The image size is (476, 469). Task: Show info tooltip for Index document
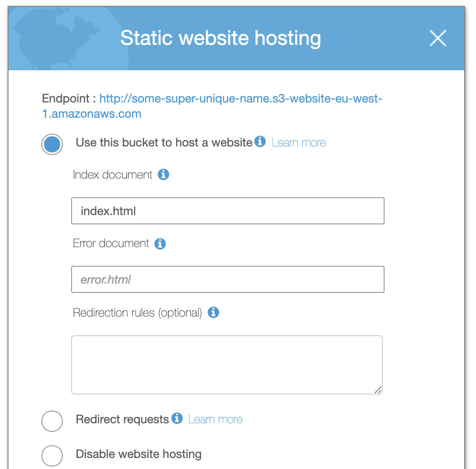163,174
